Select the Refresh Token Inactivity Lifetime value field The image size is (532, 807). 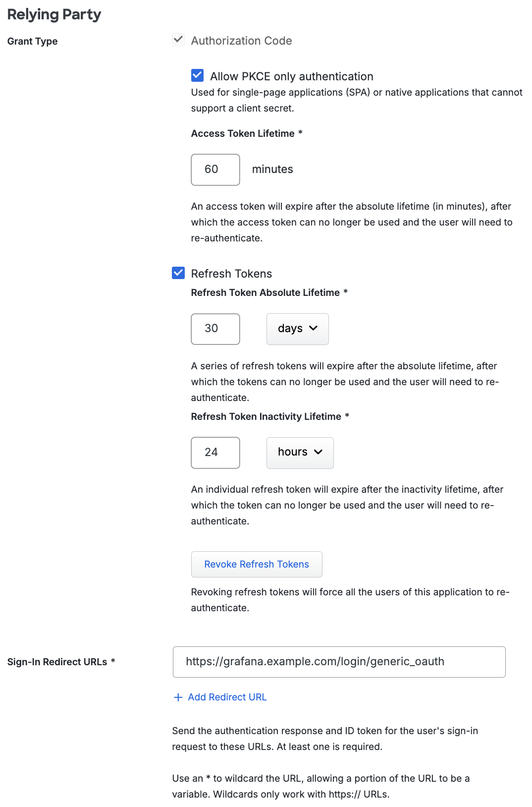(x=215, y=453)
